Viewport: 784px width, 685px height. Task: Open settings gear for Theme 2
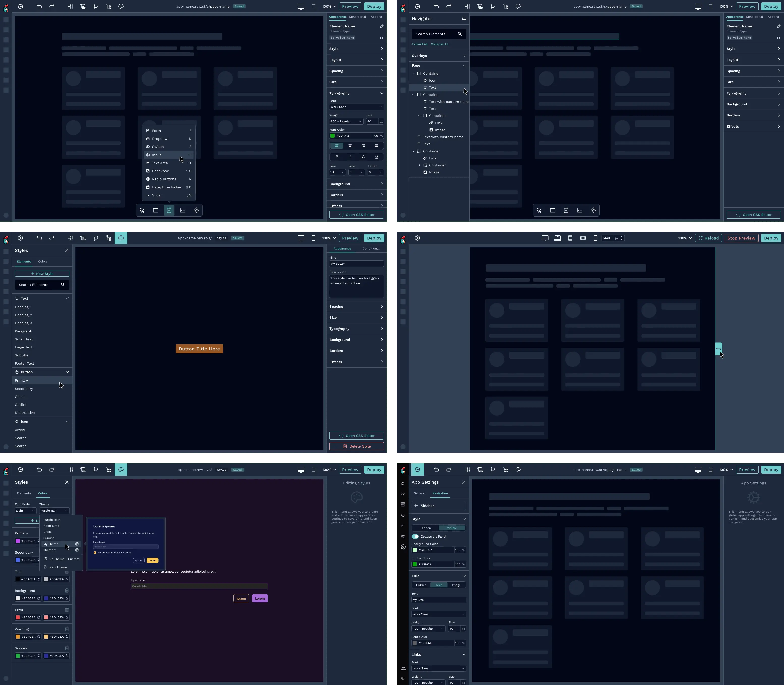point(77,550)
